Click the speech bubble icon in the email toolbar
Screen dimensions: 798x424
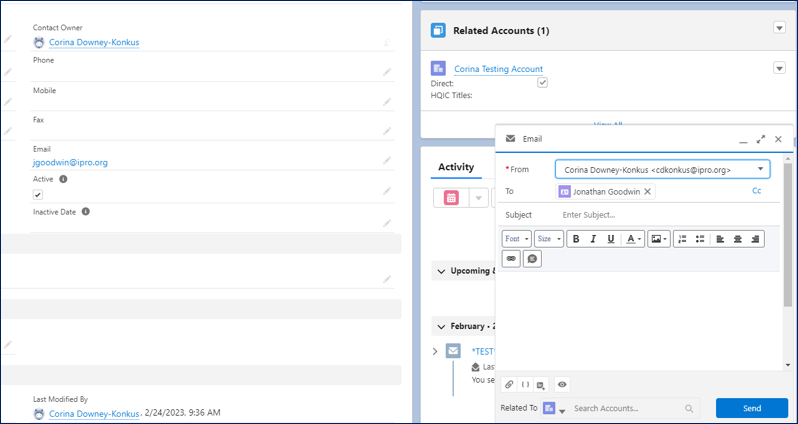(532, 259)
